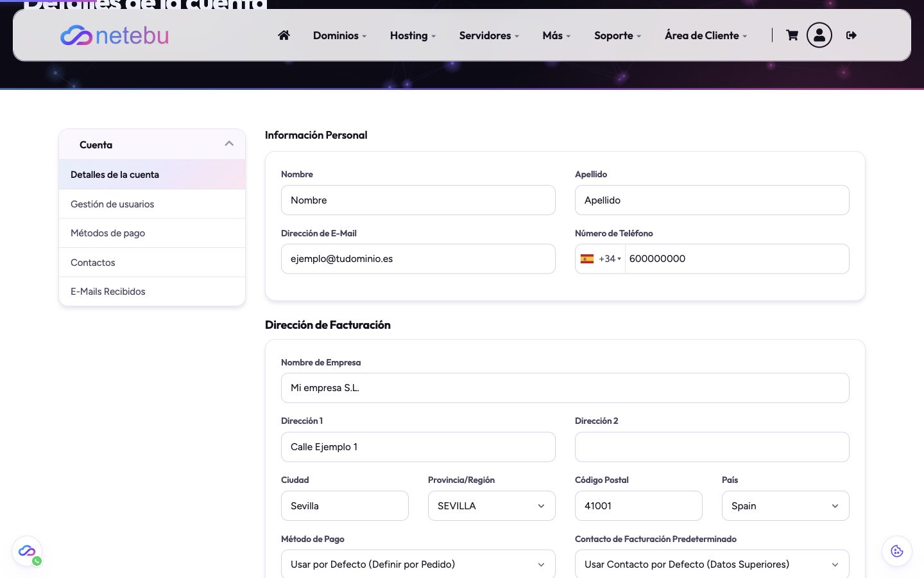Image resolution: width=924 pixels, height=578 pixels.
Task: Click the Apellido input field
Action: tap(712, 200)
